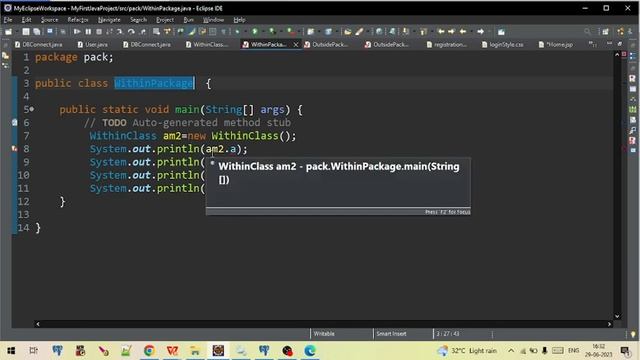Click the Writable status bar entry
The image size is (640, 360).
coord(324,333)
